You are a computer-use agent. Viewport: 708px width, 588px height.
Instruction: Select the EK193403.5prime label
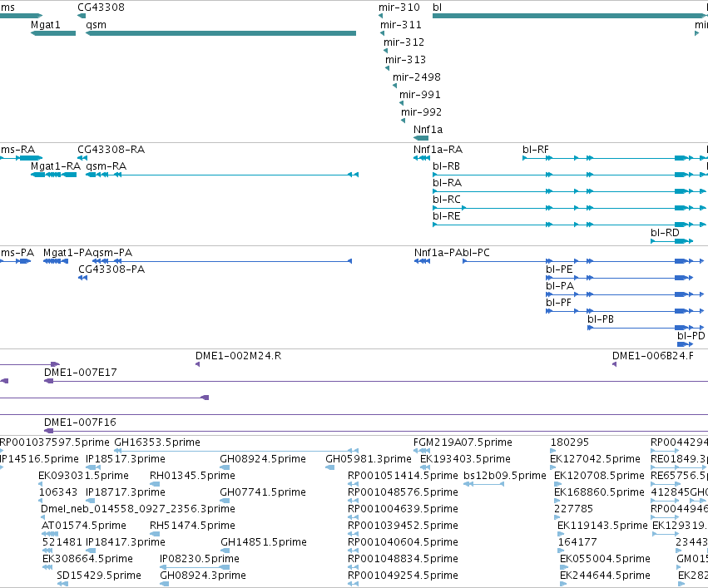[466, 459]
